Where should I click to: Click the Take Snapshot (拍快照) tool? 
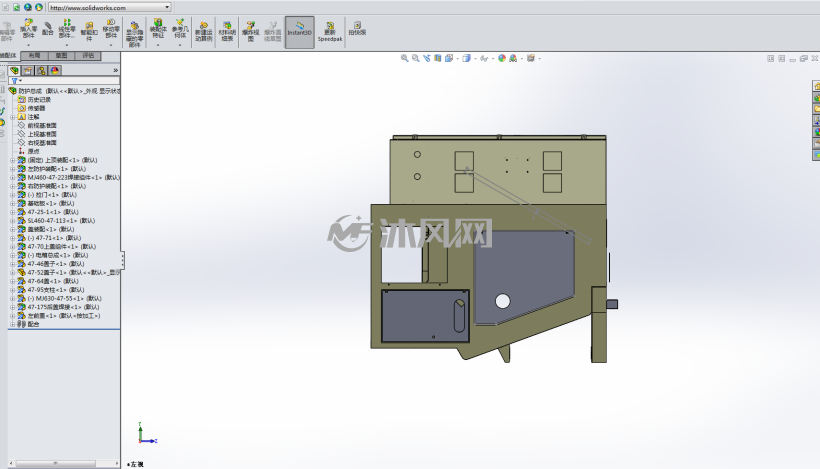(x=357, y=29)
